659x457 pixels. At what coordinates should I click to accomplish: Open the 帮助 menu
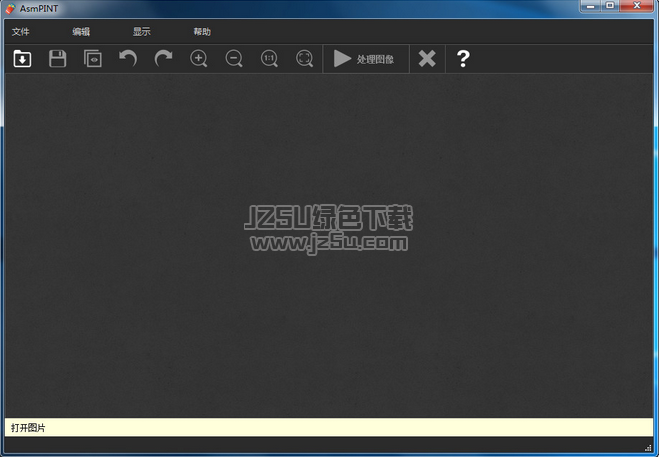pyautogui.click(x=202, y=32)
